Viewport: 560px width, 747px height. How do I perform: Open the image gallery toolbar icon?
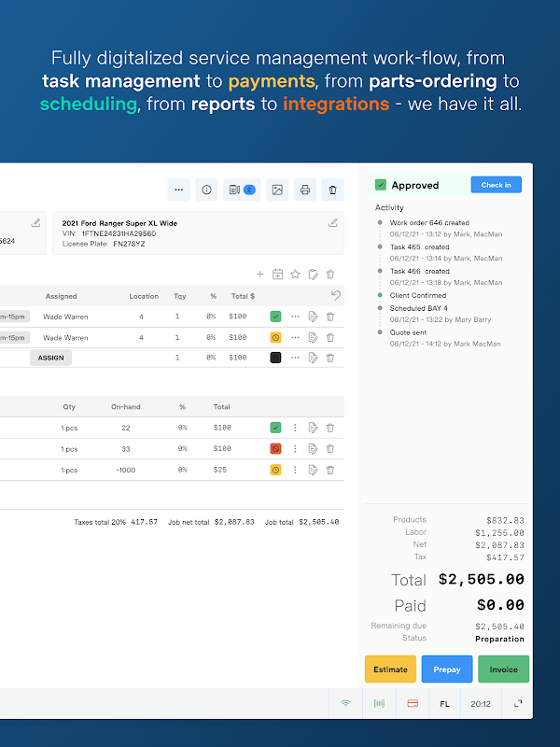[277, 190]
